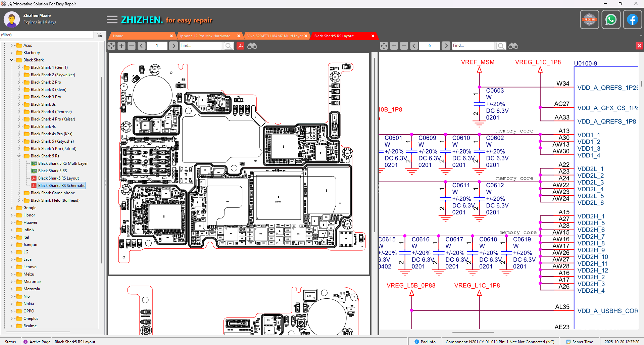This screenshot has height=345, width=644.
Task: Zoom in on the layout viewer
Action: (121, 46)
